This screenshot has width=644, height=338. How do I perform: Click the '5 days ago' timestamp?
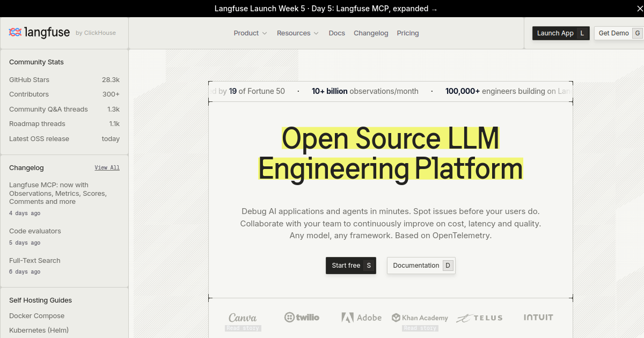[25, 243]
